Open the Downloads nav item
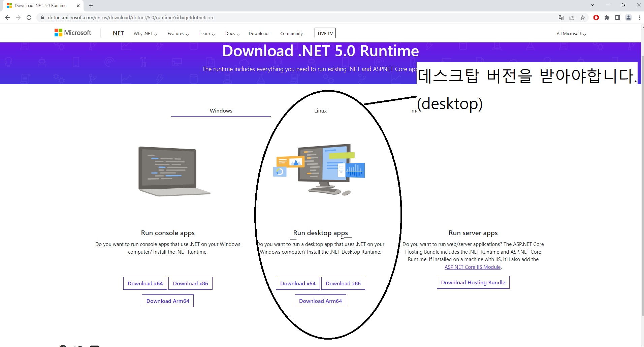644x347 pixels. pos(259,34)
